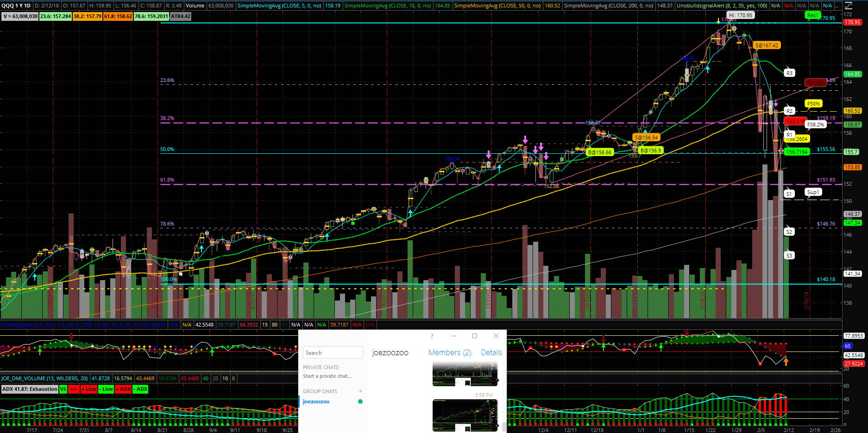Select the joezoozoo group chat
Image resolution: width=868 pixels, height=433 pixels.
pyautogui.click(x=316, y=402)
